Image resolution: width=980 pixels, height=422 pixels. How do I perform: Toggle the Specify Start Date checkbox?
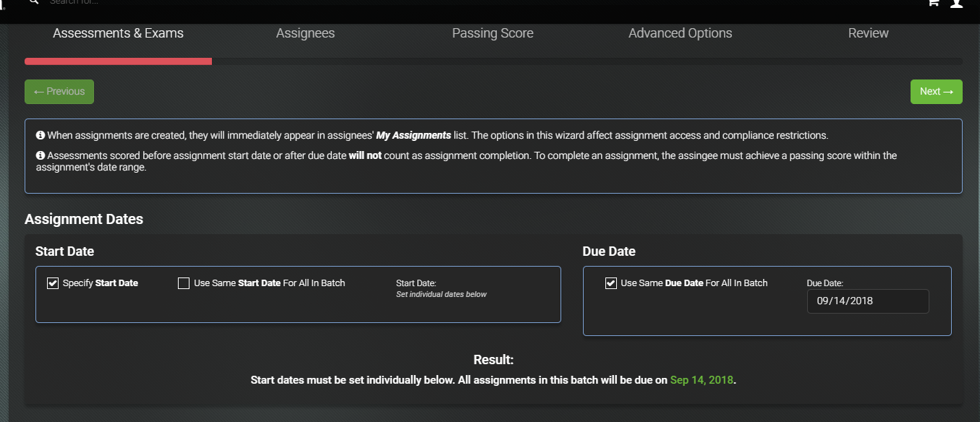pos(53,283)
